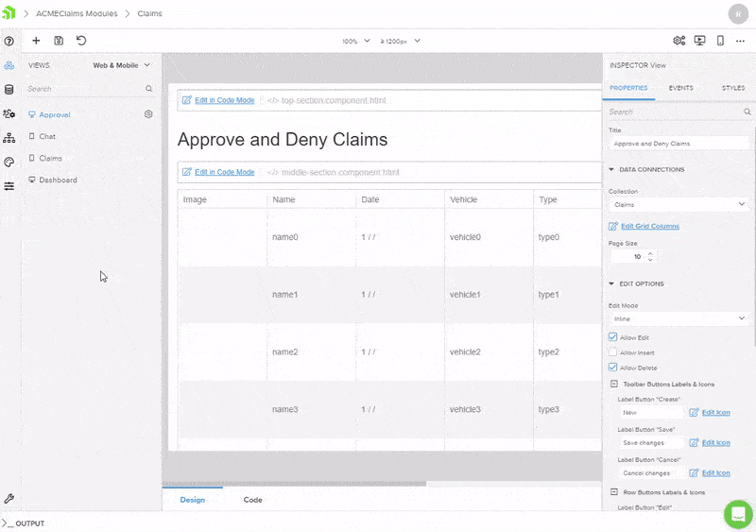Screen dimensions: 756x532
Task: Click the mobile device preview icon
Action: tap(720, 41)
